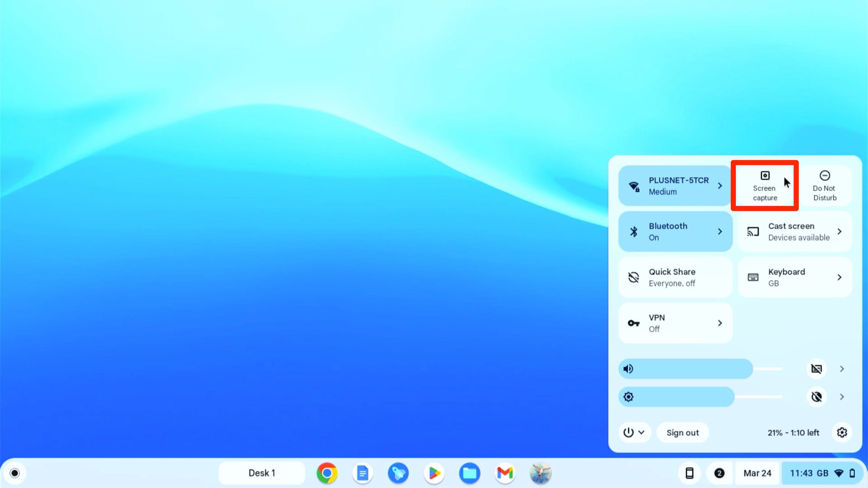868x488 pixels.
Task: Launch Google Chrome from the shelf
Action: point(326,473)
